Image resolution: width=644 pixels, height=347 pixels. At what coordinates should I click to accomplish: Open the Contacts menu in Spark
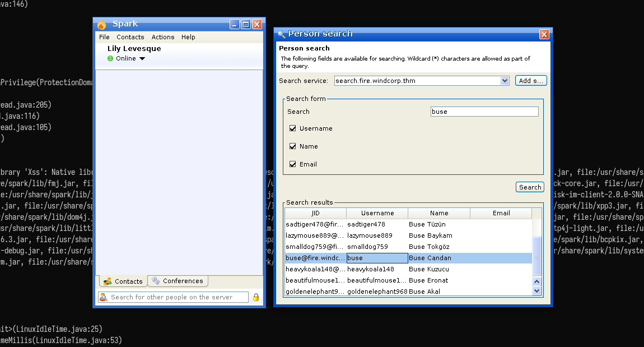pos(130,37)
